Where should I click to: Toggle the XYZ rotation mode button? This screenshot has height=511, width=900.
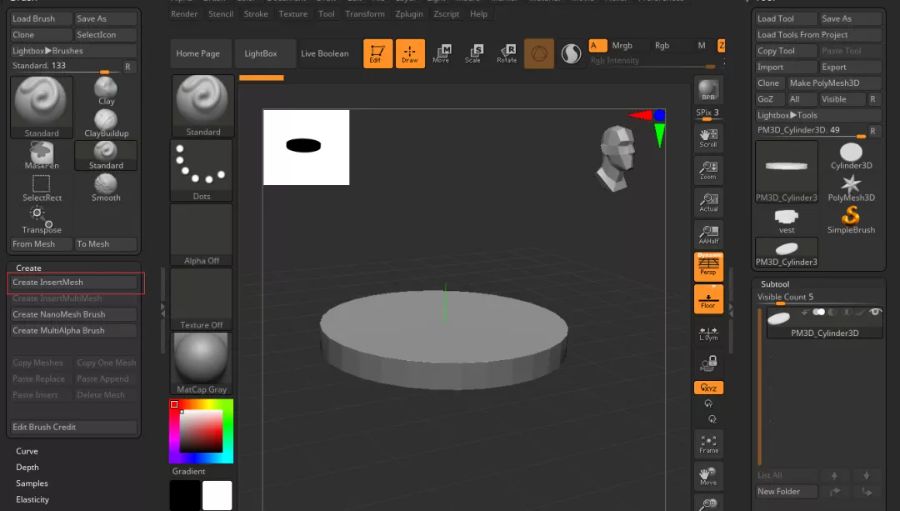(708, 388)
